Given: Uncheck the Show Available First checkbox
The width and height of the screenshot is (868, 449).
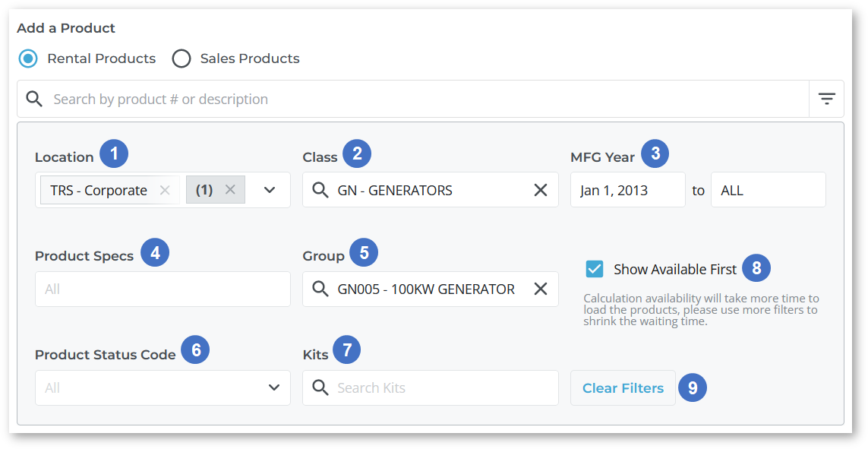Looking at the screenshot, I should [594, 269].
